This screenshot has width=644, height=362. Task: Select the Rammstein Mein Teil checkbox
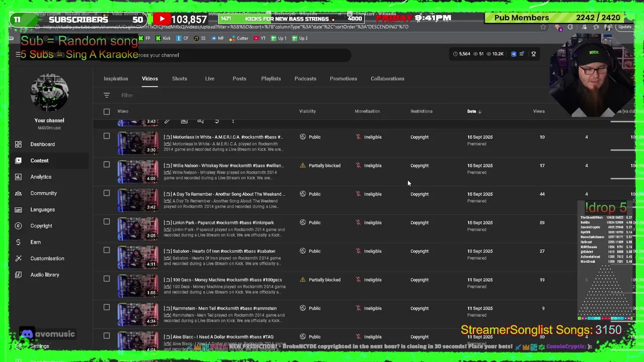[x=107, y=307]
